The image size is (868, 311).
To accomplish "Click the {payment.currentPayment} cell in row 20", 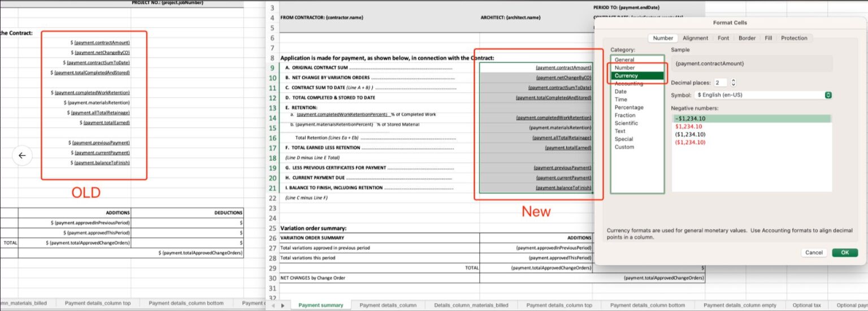I will [536, 178].
